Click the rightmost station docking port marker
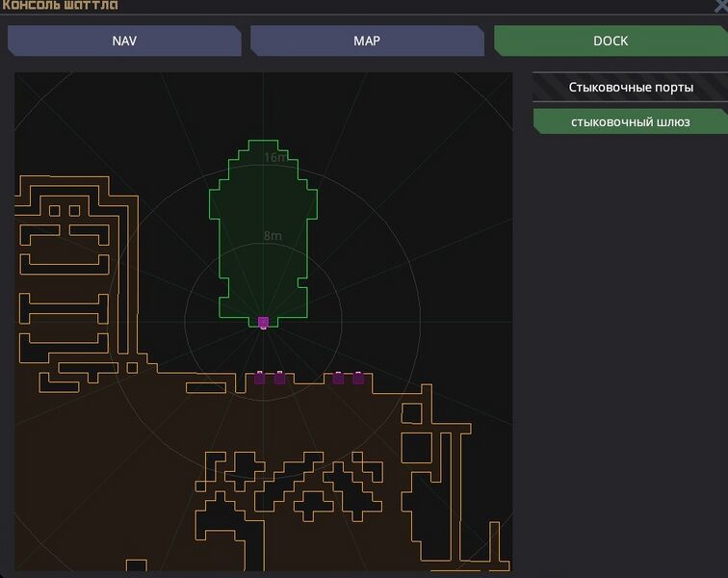The width and height of the screenshot is (728, 578). (358, 378)
